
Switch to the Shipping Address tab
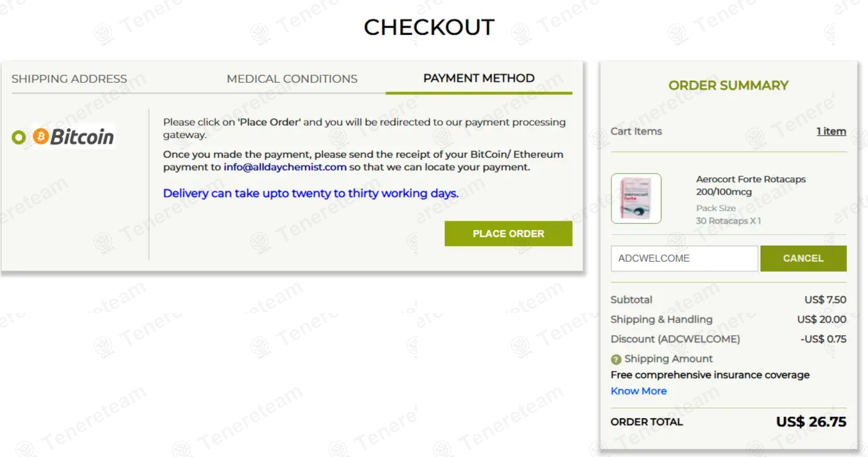click(x=69, y=79)
